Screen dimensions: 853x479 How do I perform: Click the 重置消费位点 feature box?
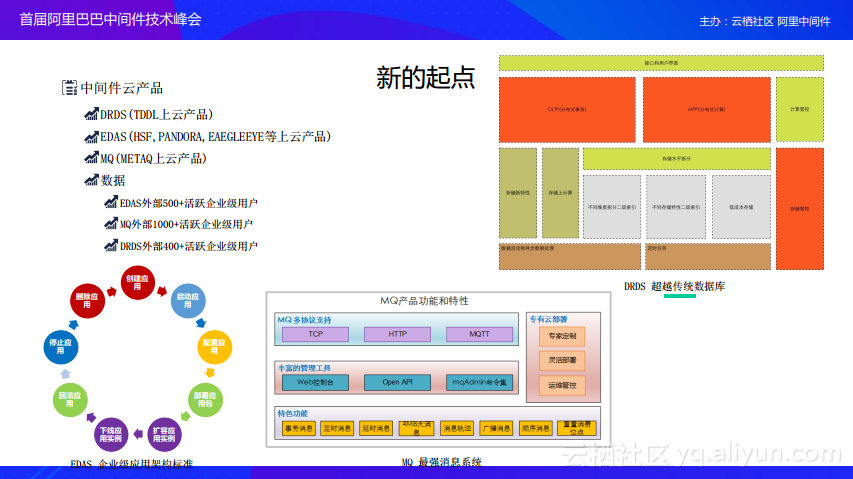pos(577,428)
